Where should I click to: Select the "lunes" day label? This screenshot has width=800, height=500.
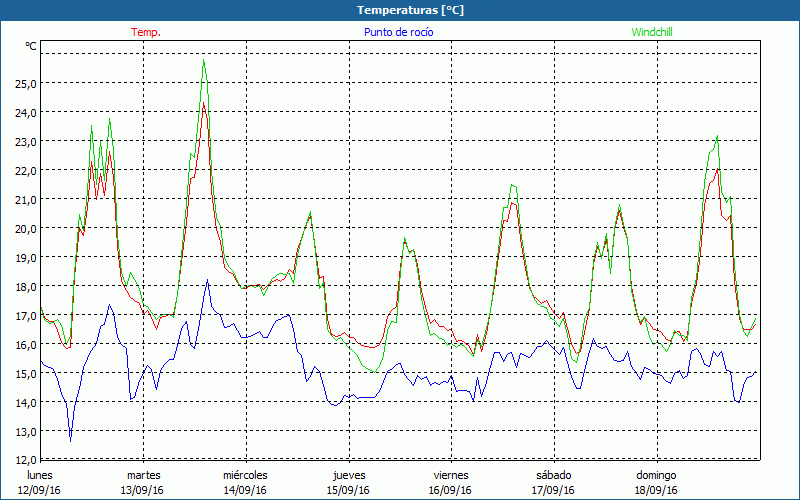[x=40, y=475]
